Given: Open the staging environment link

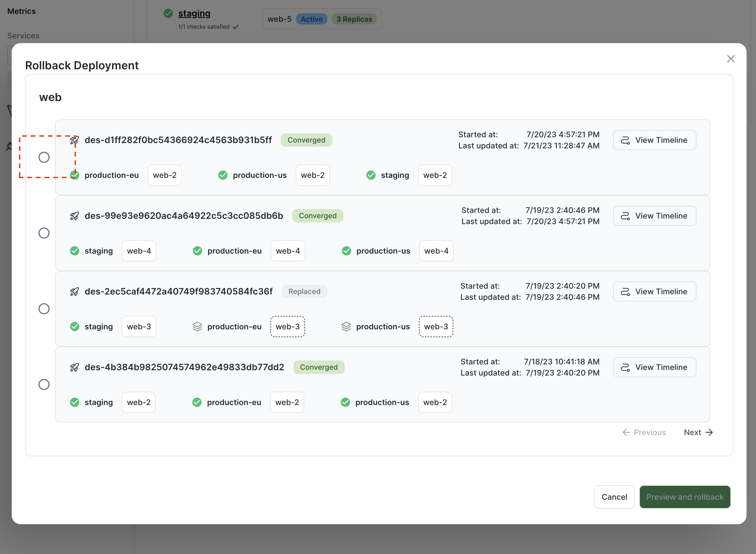Looking at the screenshot, I should pos(194,13).
